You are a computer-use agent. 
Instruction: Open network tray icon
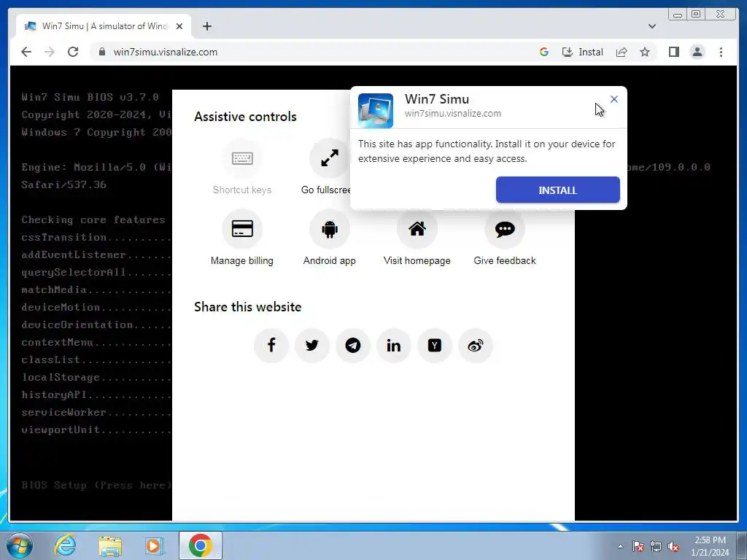(x=656, y=546)
